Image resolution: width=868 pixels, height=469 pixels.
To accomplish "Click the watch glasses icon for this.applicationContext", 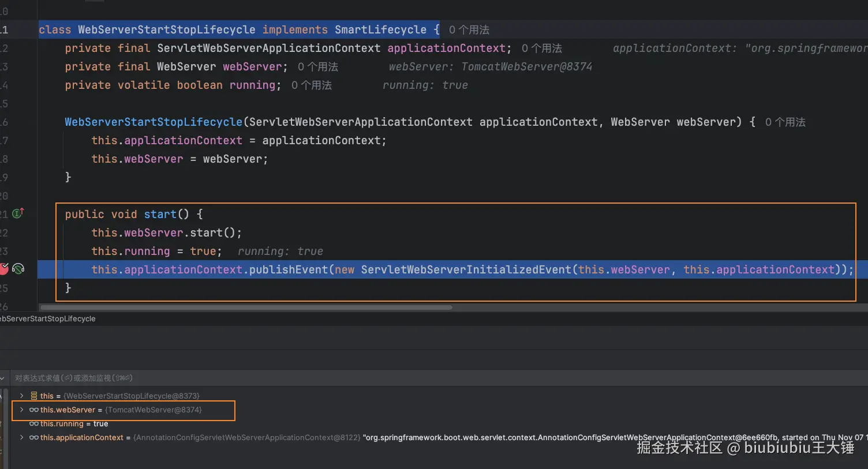I will coord(34,437).
